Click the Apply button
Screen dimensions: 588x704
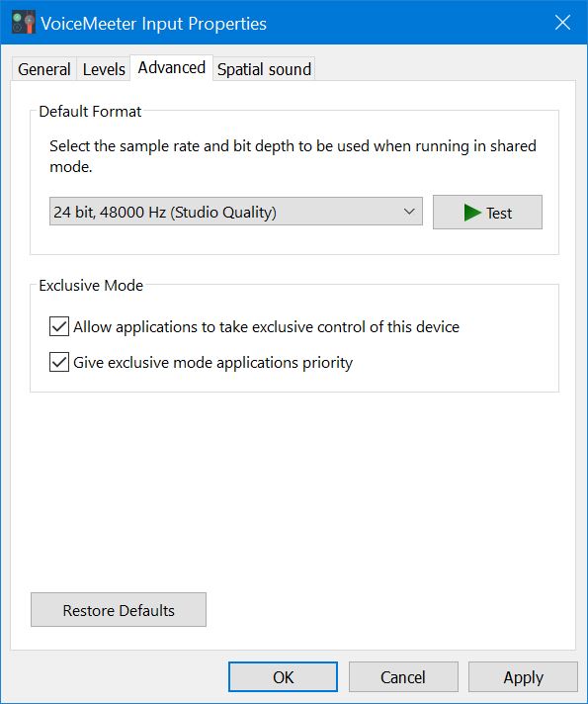coord(524,677)
